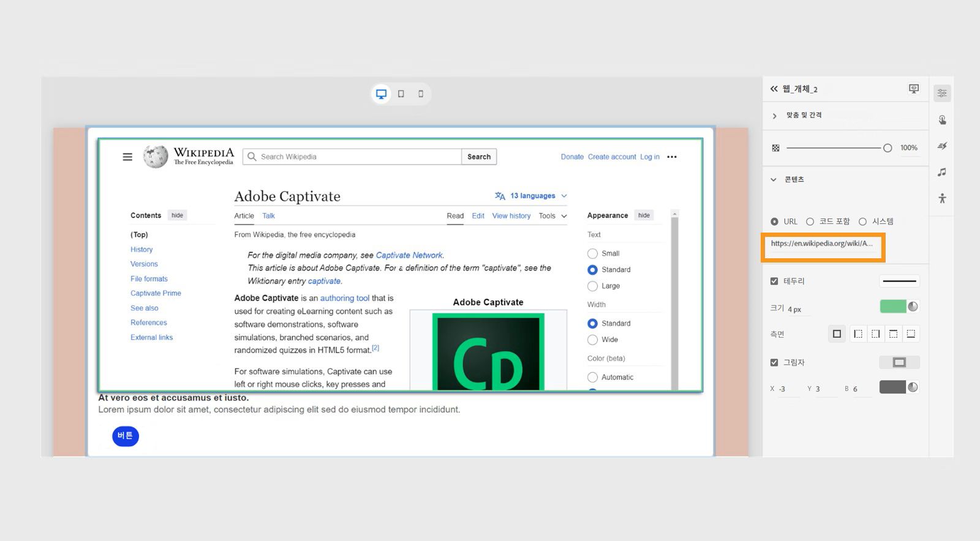980x541 pixels.
Task: Open the audio music note tab
Action: click(942, 172)
